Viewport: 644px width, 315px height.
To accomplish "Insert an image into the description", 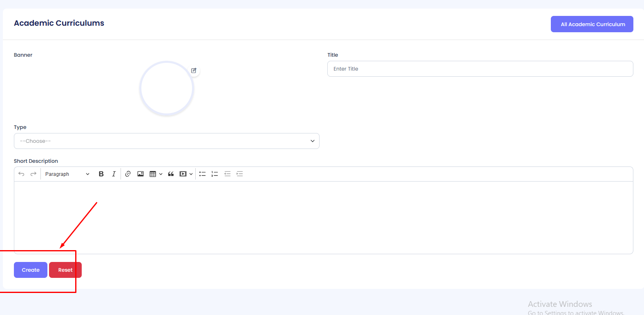I will click(141, 174).
